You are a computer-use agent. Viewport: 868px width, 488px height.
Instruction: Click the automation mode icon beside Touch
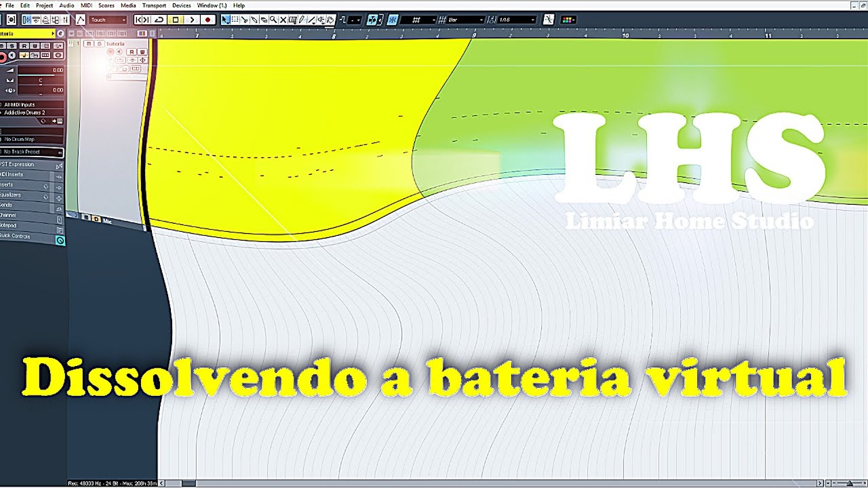click(x=80, y=20)
